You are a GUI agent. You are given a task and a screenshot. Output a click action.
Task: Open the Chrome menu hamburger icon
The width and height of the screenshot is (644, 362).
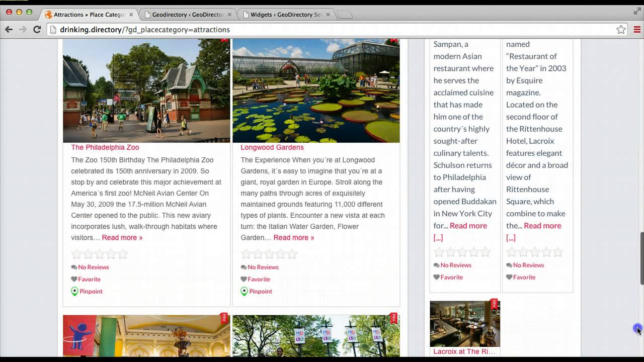pyautogui.click(x=637, y=30)
